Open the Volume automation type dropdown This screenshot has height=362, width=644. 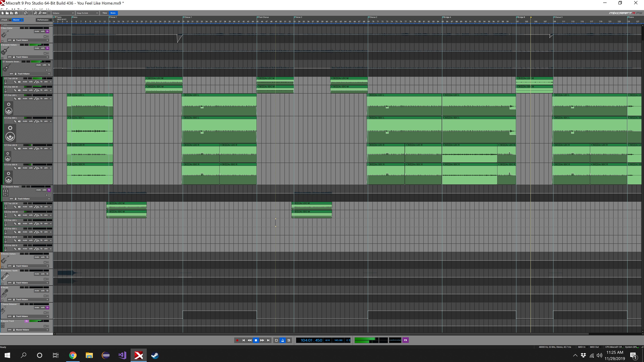tap(63, 13)
